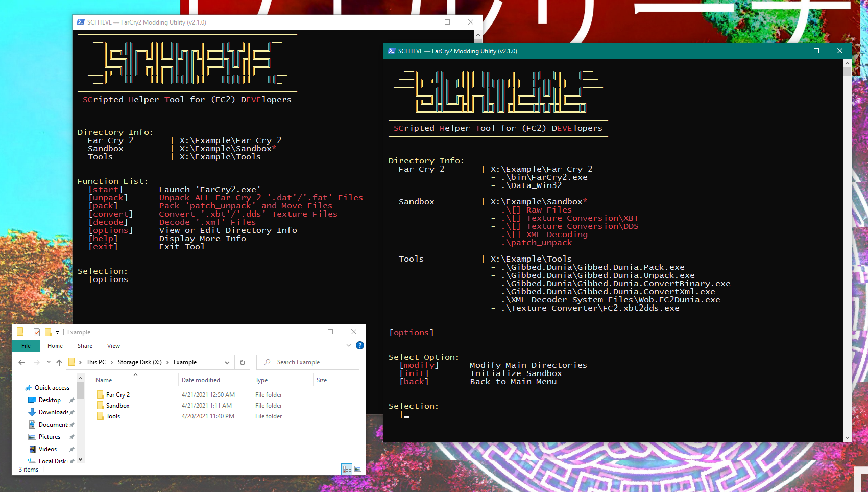Open Storage Disk (X:) from the breadcrumb
868x492 pixels.
click(x=139, y=362)
